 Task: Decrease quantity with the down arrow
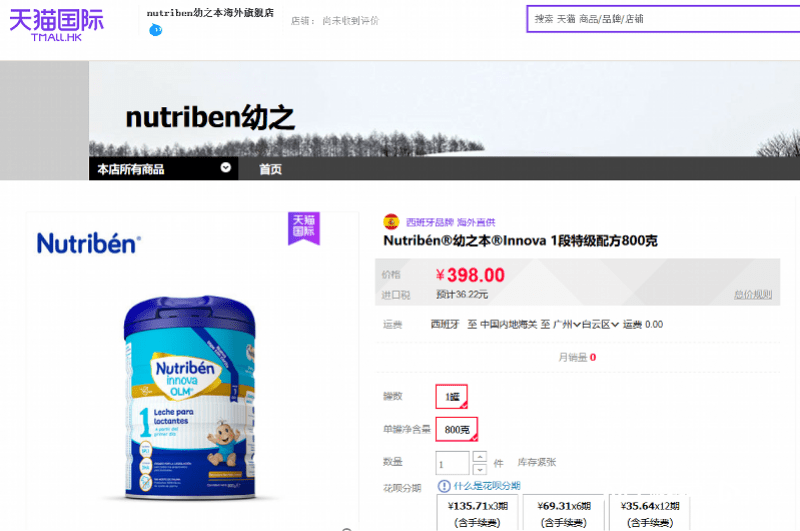point(480,469)
